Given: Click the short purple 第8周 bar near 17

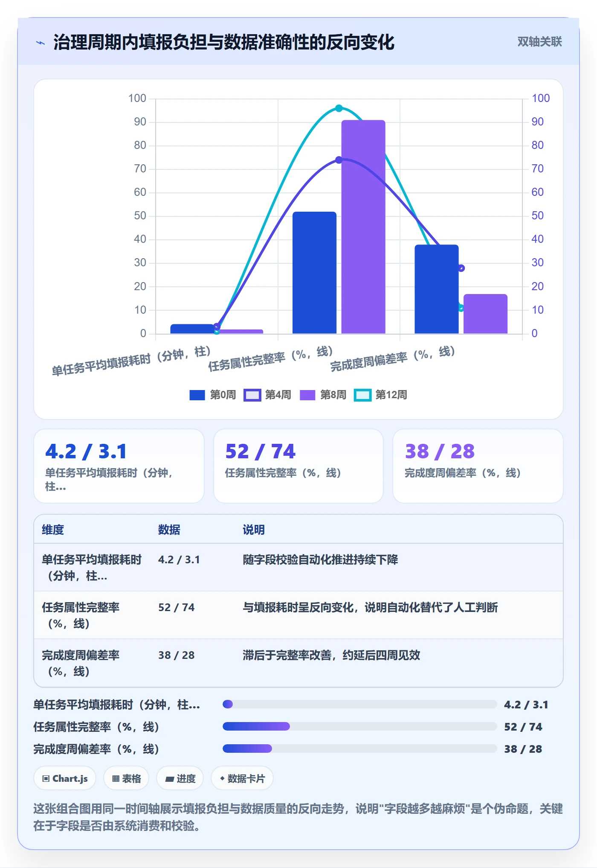Looking at the screenshot, I should coord(486,314).
